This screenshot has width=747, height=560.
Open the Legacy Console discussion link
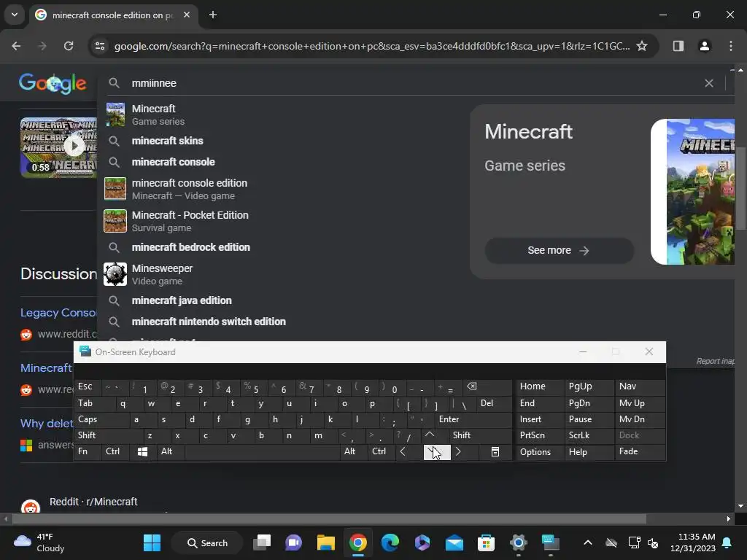pyautogui.click(x=58, y=313)
